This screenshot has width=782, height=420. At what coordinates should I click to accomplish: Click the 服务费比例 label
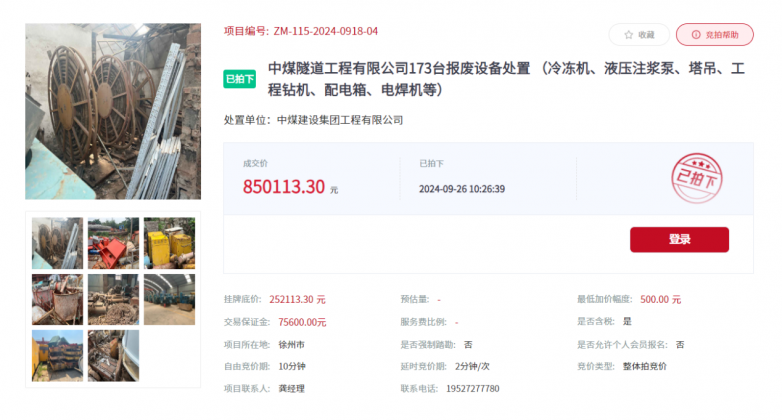click(x=423, y=322)
